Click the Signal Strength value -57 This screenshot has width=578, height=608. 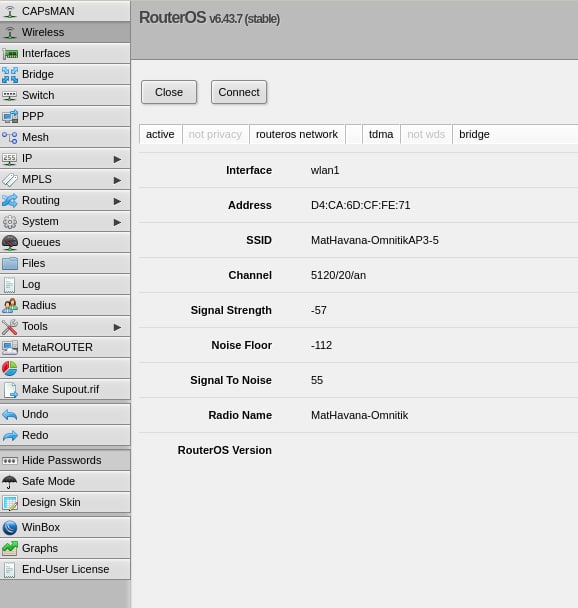point(319,310)
